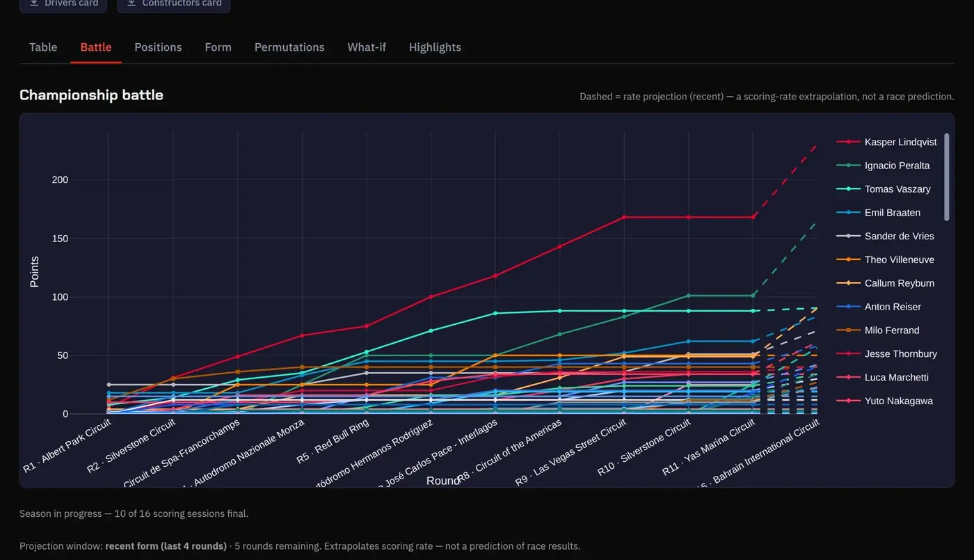This screenshot has height=560, width=974.
Task: Switch to the Table tab
Action: (x=43, y=47)
